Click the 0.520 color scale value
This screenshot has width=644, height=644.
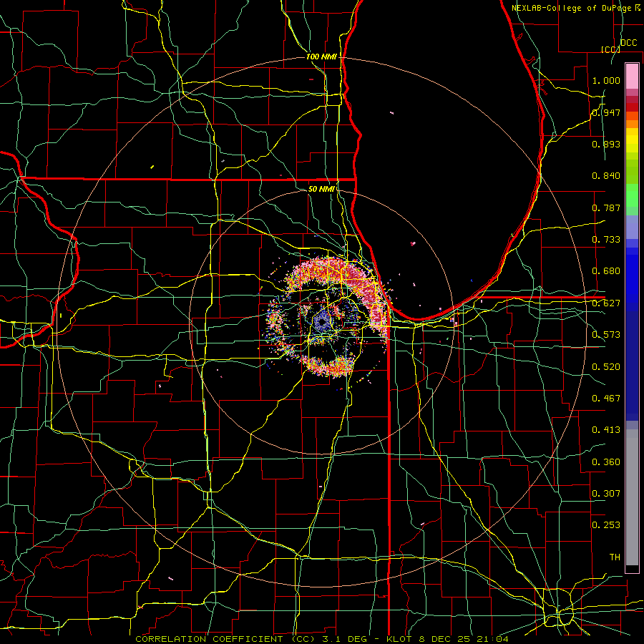pos(606,367)
